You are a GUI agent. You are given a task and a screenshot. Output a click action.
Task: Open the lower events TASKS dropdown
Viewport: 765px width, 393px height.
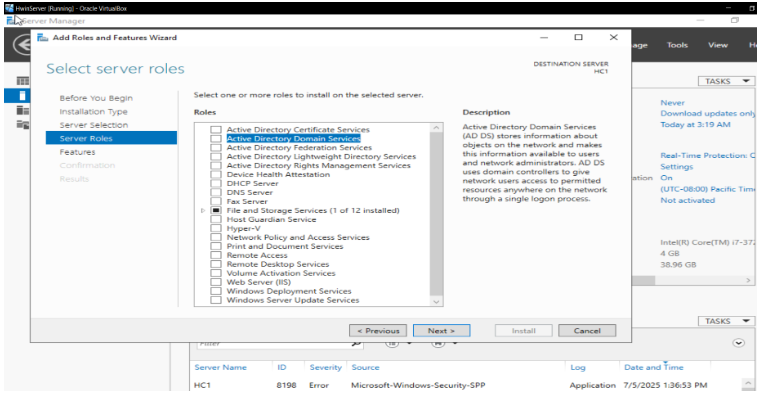tap(726, 321)
